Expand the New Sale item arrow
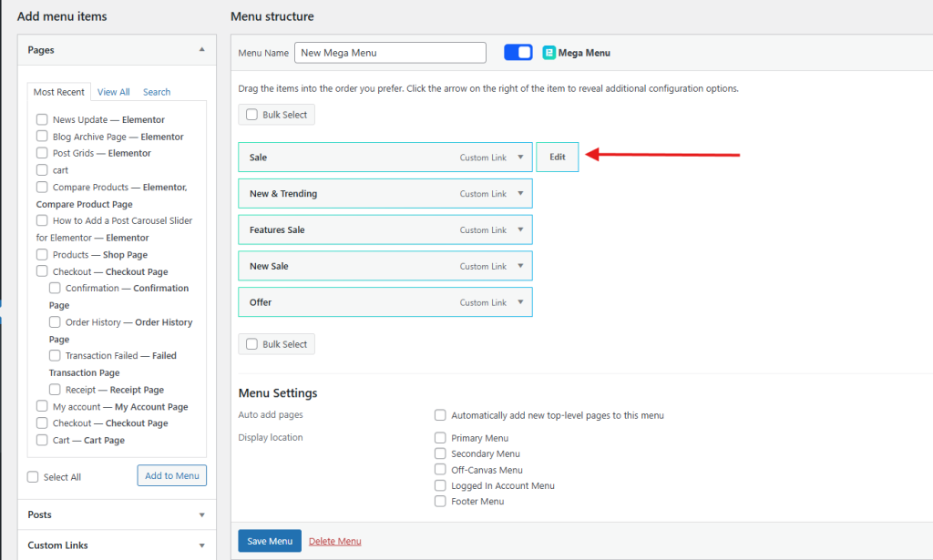 [520, 266]
